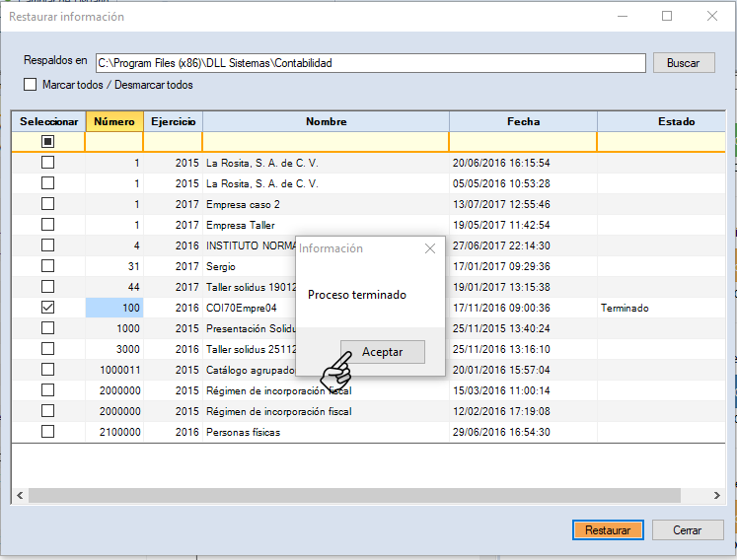Sort by the Número column header

pyautogui.click(x=114, y=121)
